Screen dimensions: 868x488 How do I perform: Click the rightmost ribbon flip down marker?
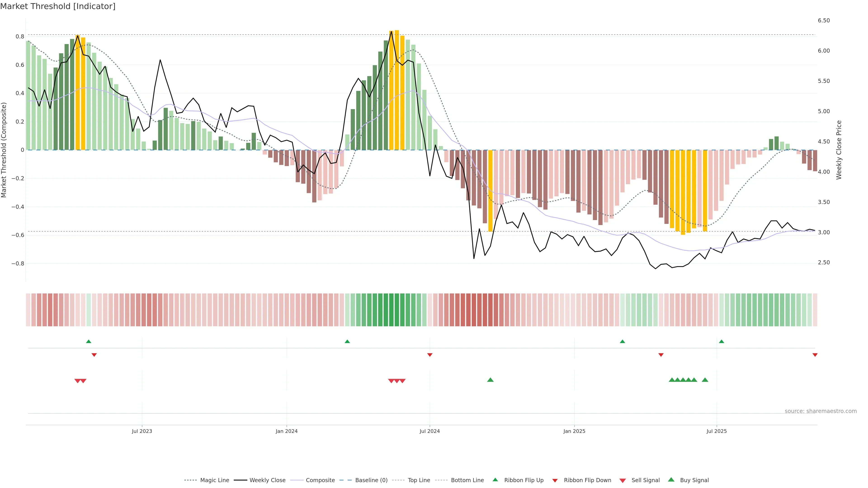tap(815, 355)
